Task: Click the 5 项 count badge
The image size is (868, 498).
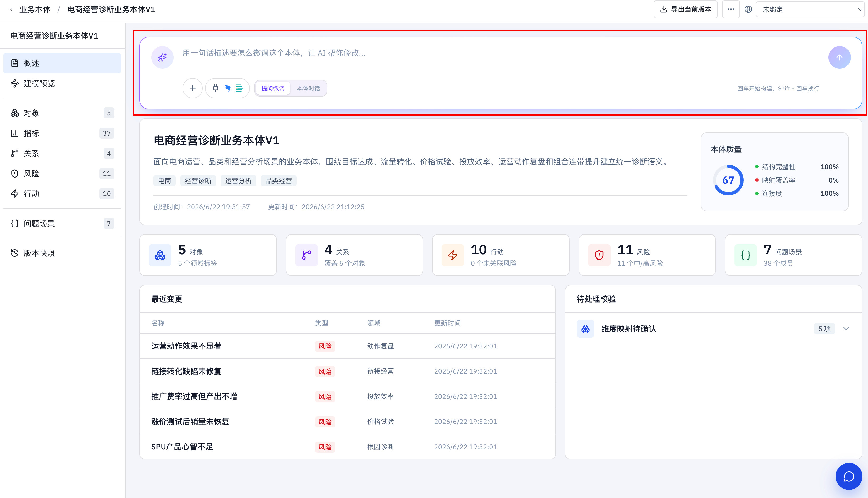Action: tap(824, 329)
